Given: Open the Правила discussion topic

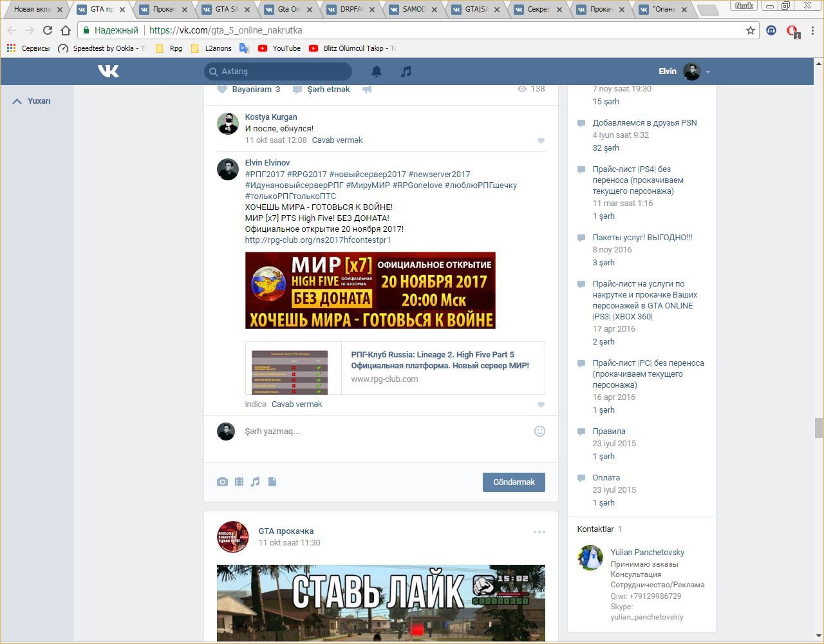Looking at the screenshot, I should pyautogui.click(x=609, y=431).
